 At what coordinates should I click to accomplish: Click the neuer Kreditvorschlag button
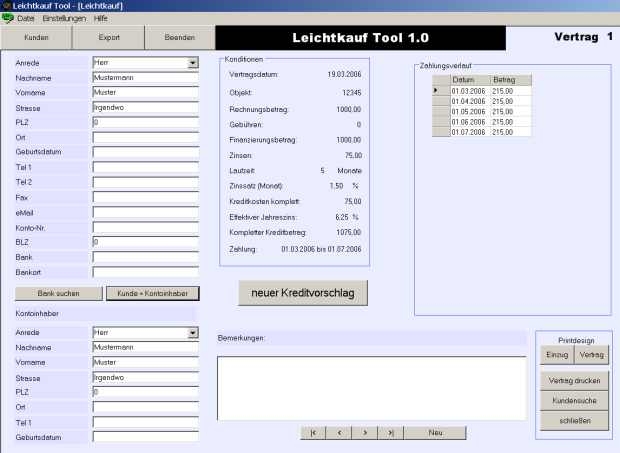(x=302, y=291)
